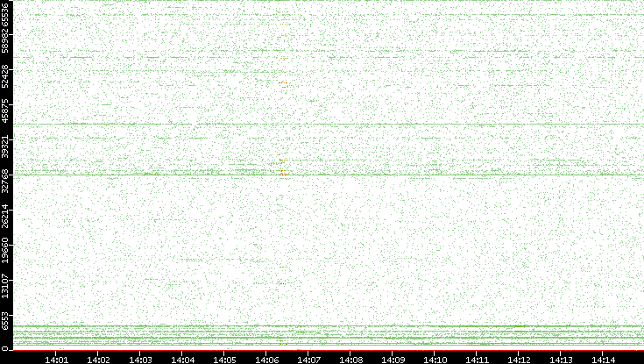Click the 14:10 time axis label
The height and width of the screenshot is (364, 644).
tap(435, 360)
